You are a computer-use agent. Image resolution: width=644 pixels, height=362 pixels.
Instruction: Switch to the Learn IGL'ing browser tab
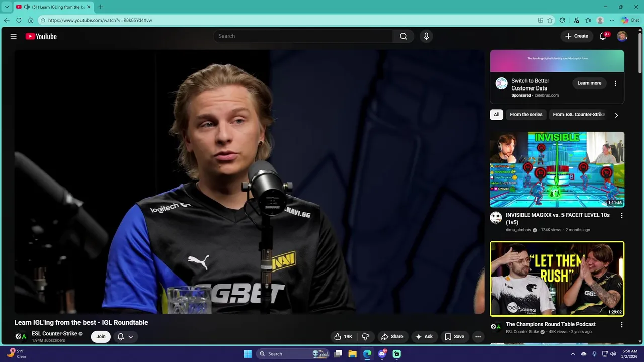coord(54,7)
